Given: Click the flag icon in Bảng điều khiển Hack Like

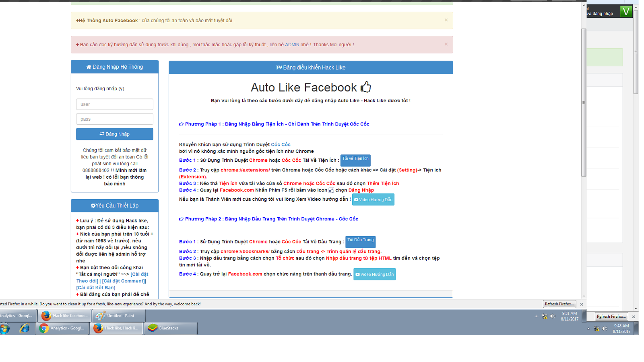Looking at the screenshot, I should click(x=279, y=68).
